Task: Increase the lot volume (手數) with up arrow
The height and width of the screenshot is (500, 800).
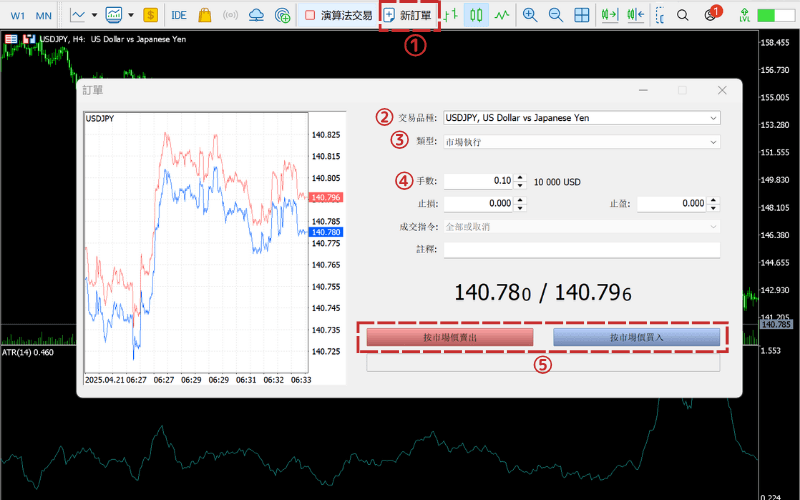Action: 520,177
